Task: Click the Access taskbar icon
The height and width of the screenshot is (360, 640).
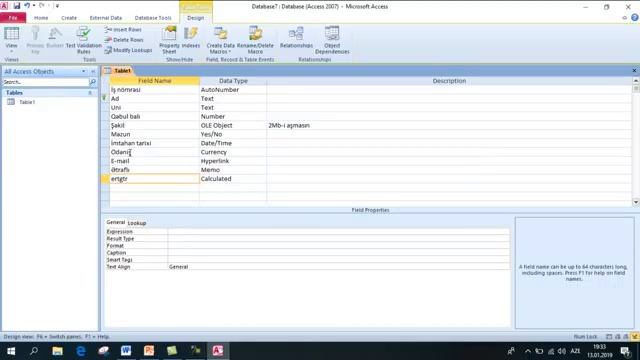Action: (x=218, y=351)
